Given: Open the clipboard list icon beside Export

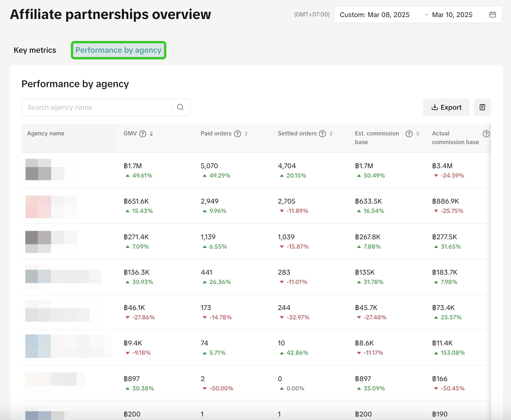Looking at the screenshot, I should click(482, 107).
